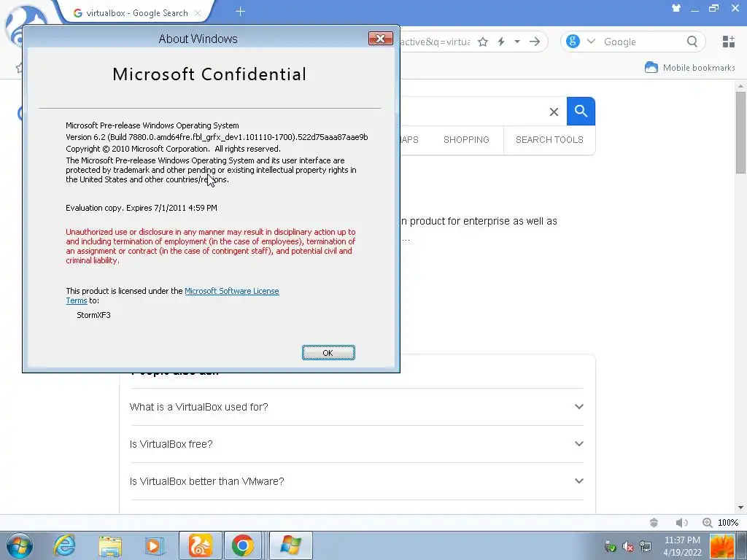
Task: Open Windows Explorer from taskbar
Action: pos(110,545)
